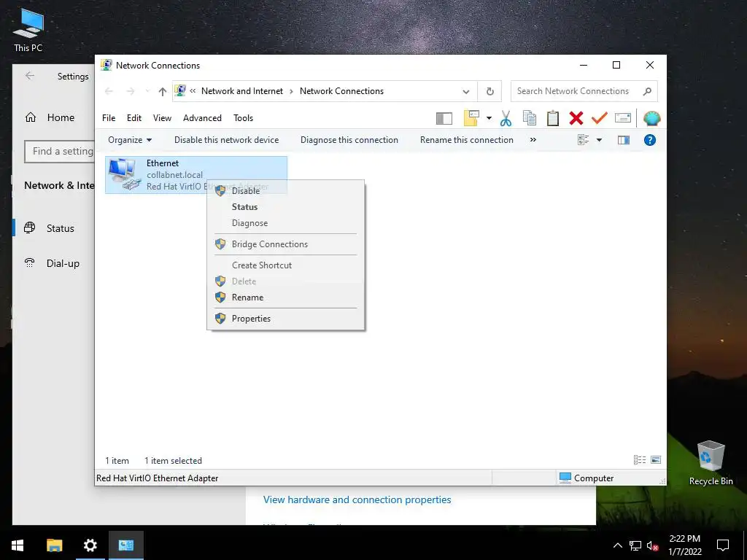Show hidden tray icons chevron
The height and width of the screenshot is (560, 747).
[x=617, y=545]
